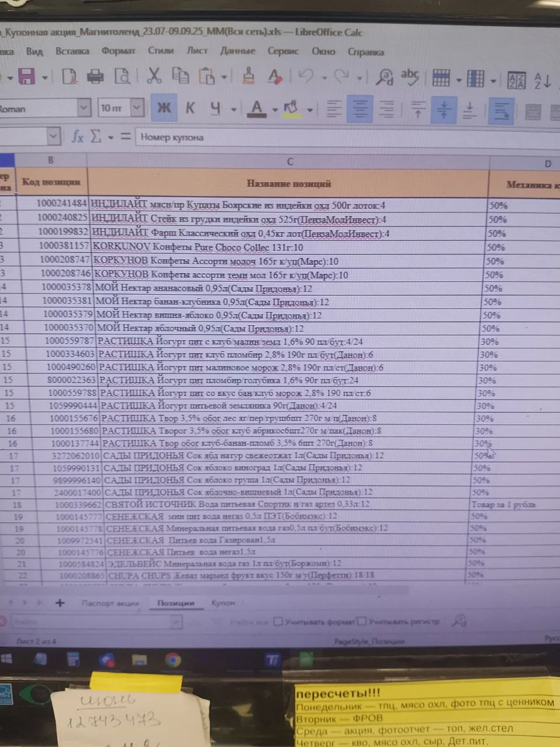
Task: Align text to the left
Action: pyautogui.click(x=334, y=108)
